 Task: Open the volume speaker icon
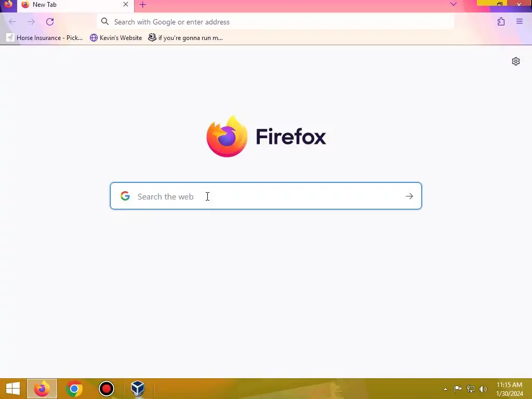tap(483, 389)
